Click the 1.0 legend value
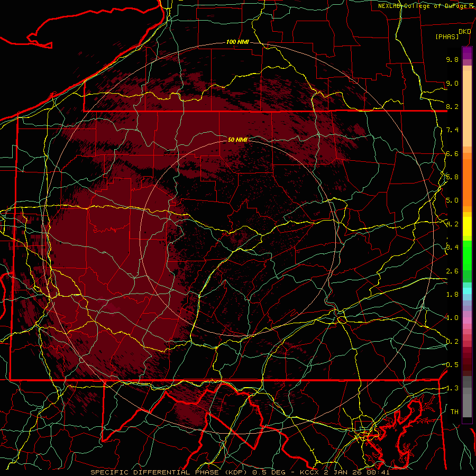Viewport: 476px width, 476px height. point(452,318)
